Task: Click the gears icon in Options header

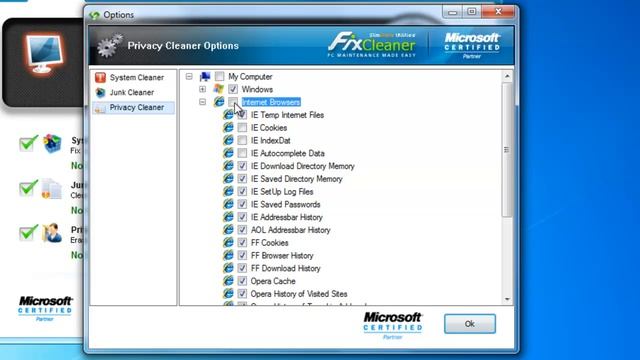Action: [x=109, y=45]
